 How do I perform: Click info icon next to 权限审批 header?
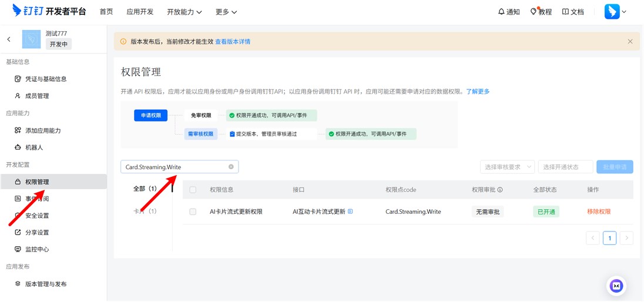[500, 190]
